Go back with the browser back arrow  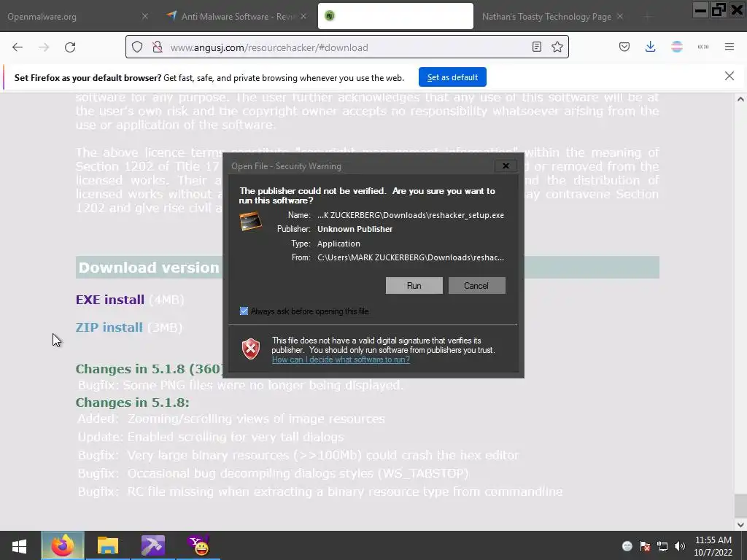pyautogui.click(x=18, y=47)
